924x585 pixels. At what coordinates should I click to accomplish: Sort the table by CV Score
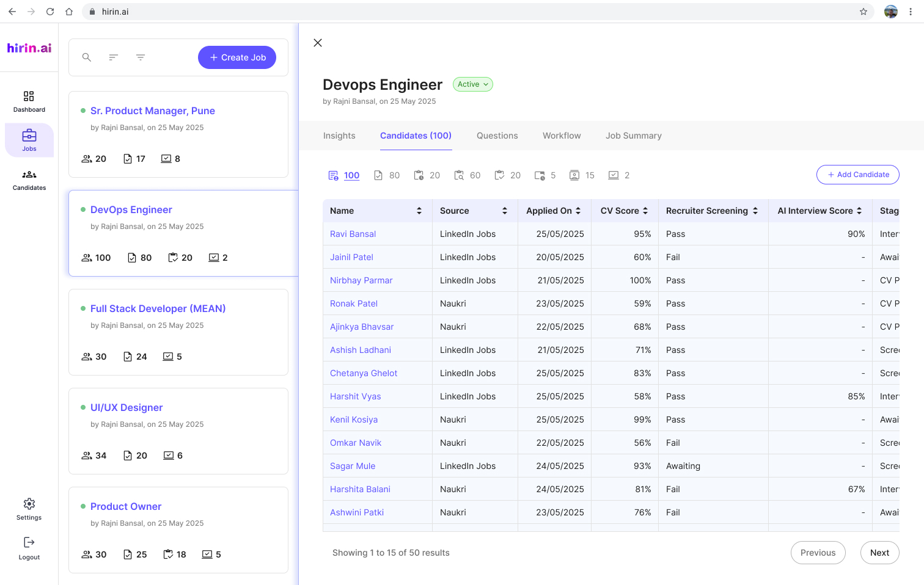click(x=623, y=211)
